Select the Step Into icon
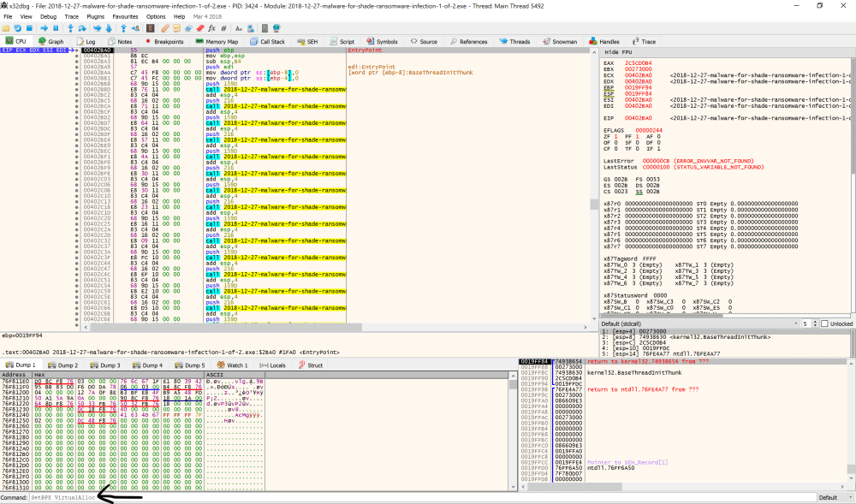856x504 pixels. 70,28
